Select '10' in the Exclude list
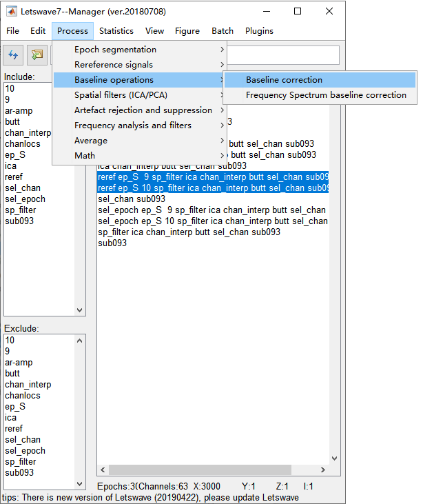Screen dimensions: 423x504 (x=10, y=341)
